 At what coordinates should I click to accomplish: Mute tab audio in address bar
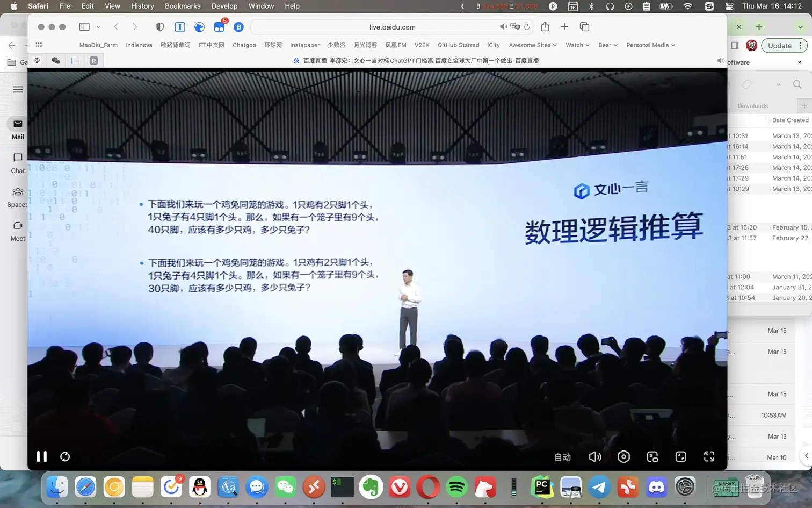tap(503, 27)
